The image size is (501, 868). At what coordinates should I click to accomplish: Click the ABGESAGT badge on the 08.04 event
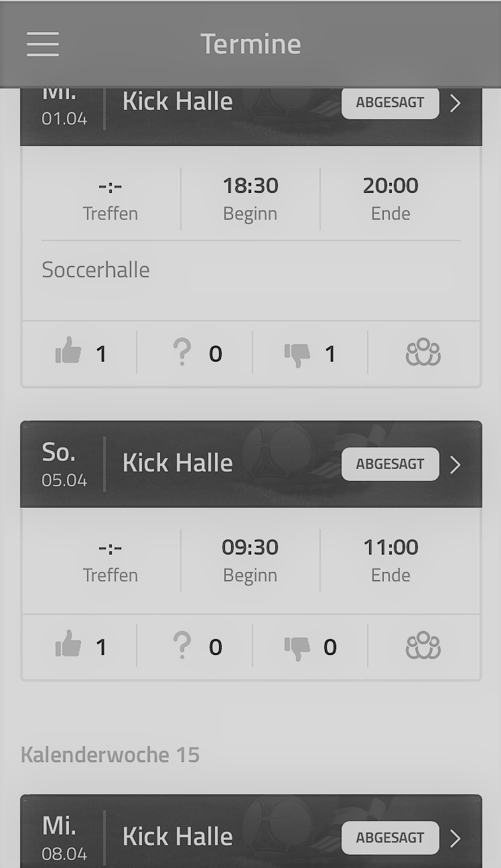click(390, 838)
